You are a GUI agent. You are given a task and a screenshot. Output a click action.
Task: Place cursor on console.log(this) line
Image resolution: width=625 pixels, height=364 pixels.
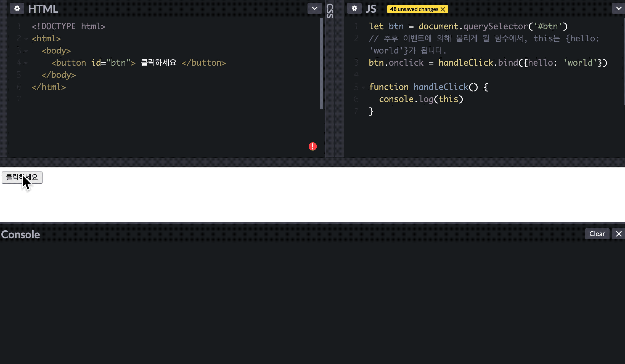pyautogui.click(x=421, y=99)
